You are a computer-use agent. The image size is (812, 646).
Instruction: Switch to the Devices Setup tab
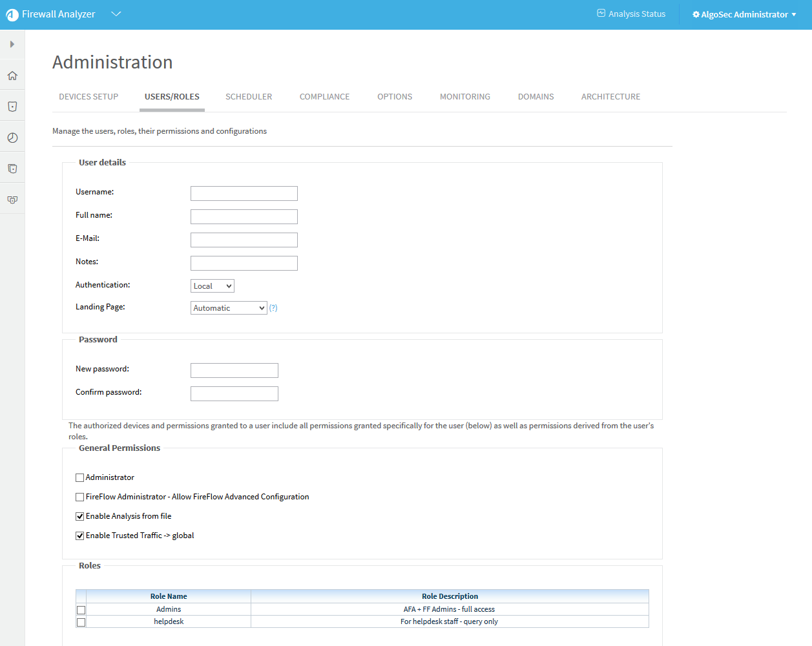(x=88, y=97)
